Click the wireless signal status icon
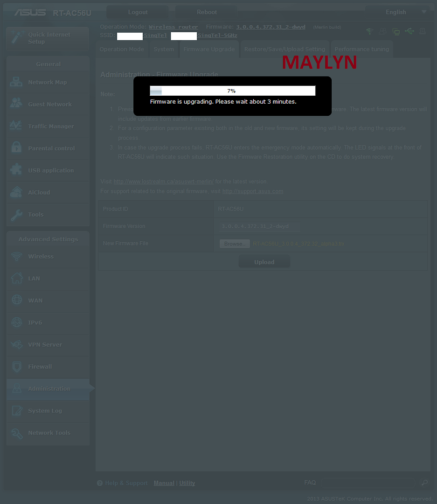 369,31
